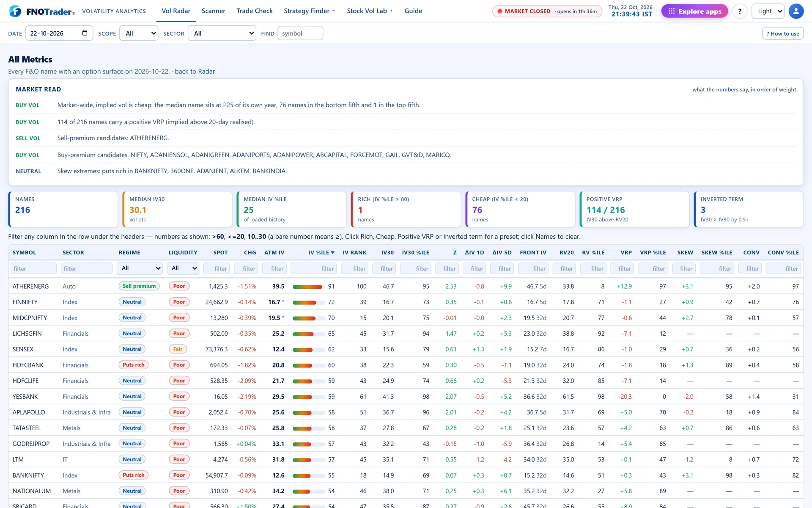Click the Puts rich badge for HDFCBANK
The height and width of the screenshot is (508, 812).
pos(133,365)
